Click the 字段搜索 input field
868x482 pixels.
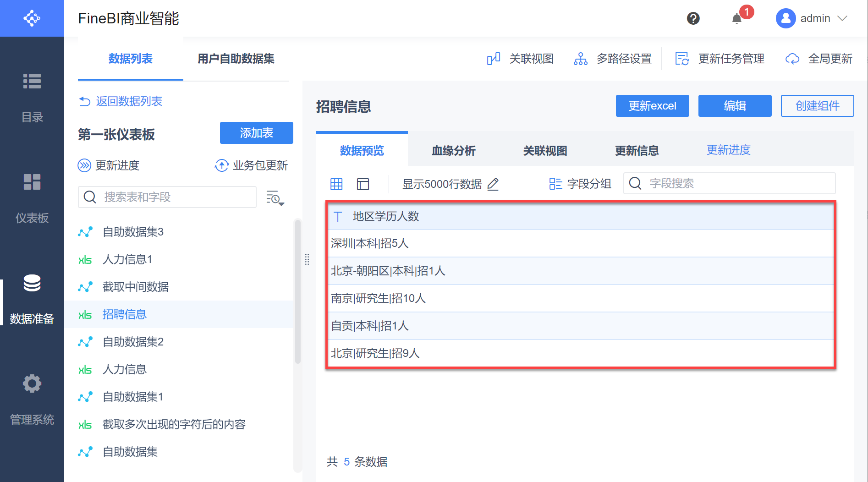[738, 183]
